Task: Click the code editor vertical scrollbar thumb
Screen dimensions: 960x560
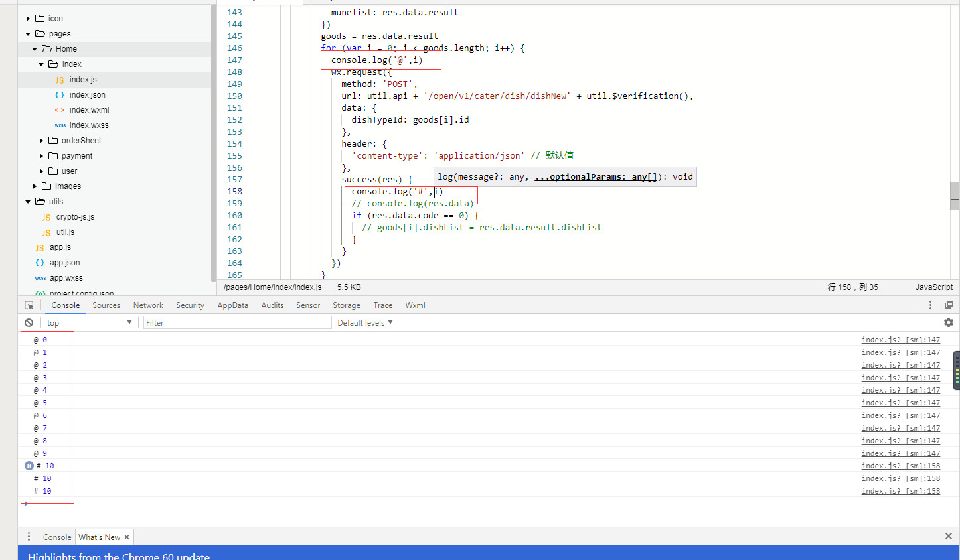Action: (x=955, y=196)
